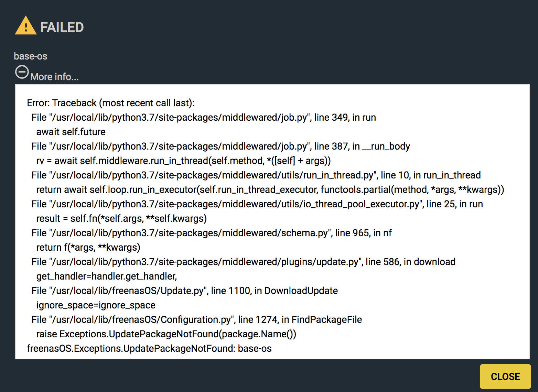Collapse details with the minus circle icon
The width and height of the screenshot is (538, 392).
tap(22, 72)
